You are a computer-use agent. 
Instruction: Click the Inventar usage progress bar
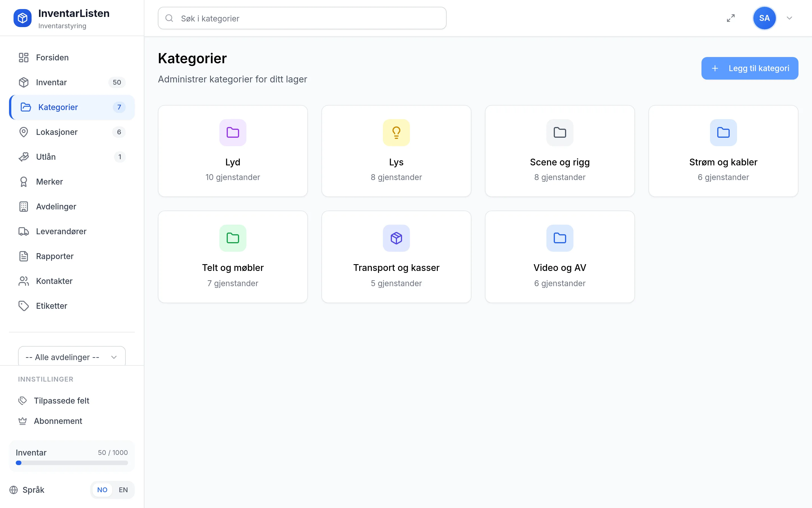click(x=72, y=463)
